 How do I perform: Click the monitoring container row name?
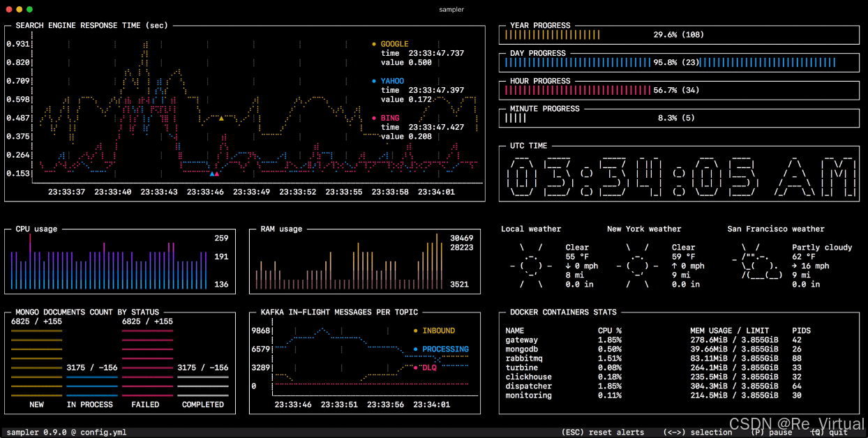coord(529,395)
